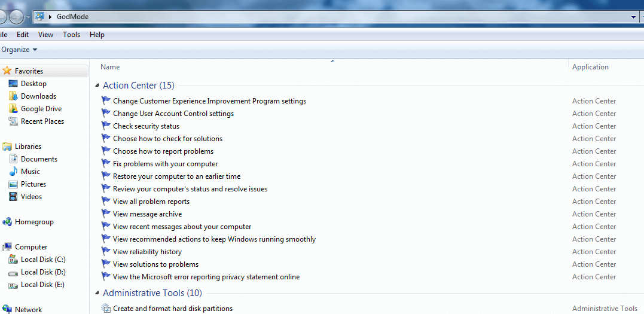Screen dimensions: 644x314
Task: Click the flag icon beside View reliability history
Action: click(106, 252)
